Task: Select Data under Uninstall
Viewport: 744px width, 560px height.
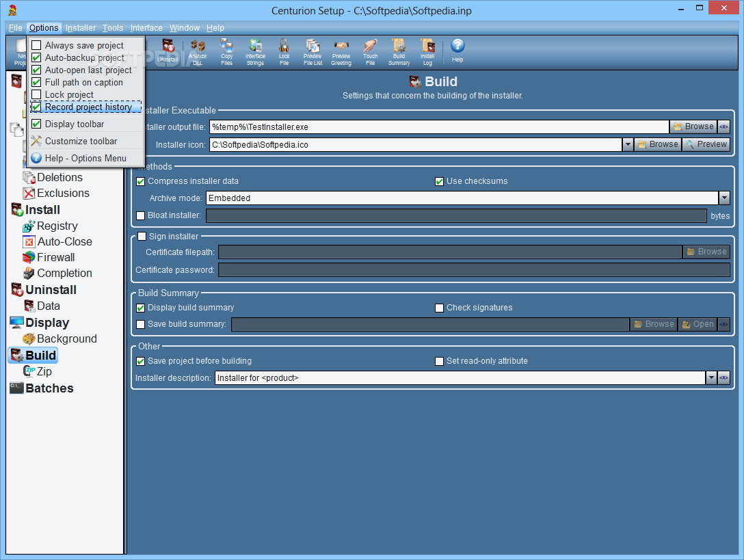Action: tap(42, 306)
